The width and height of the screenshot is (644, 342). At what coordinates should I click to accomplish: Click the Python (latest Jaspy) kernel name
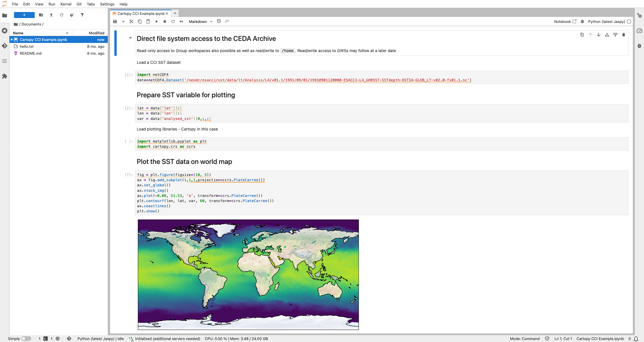click(x=606, y=21)
